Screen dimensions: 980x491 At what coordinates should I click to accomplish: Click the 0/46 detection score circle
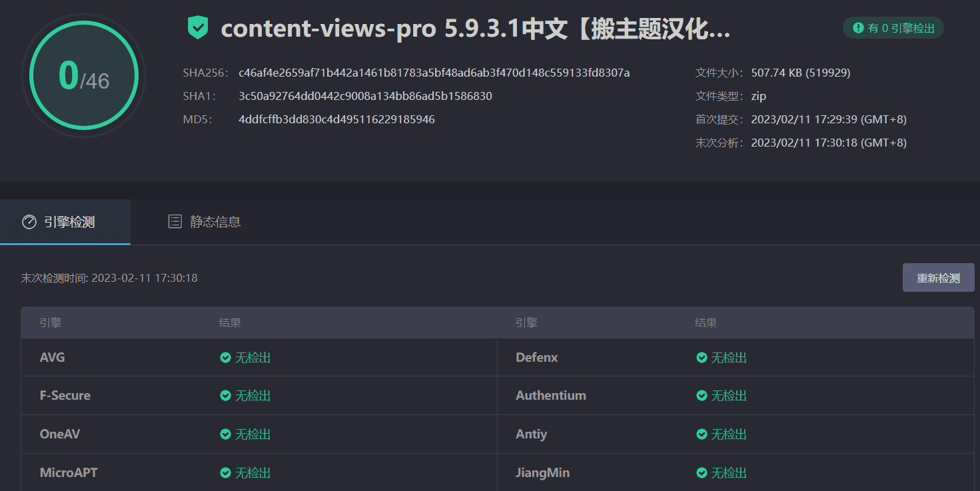coord(83,75)
